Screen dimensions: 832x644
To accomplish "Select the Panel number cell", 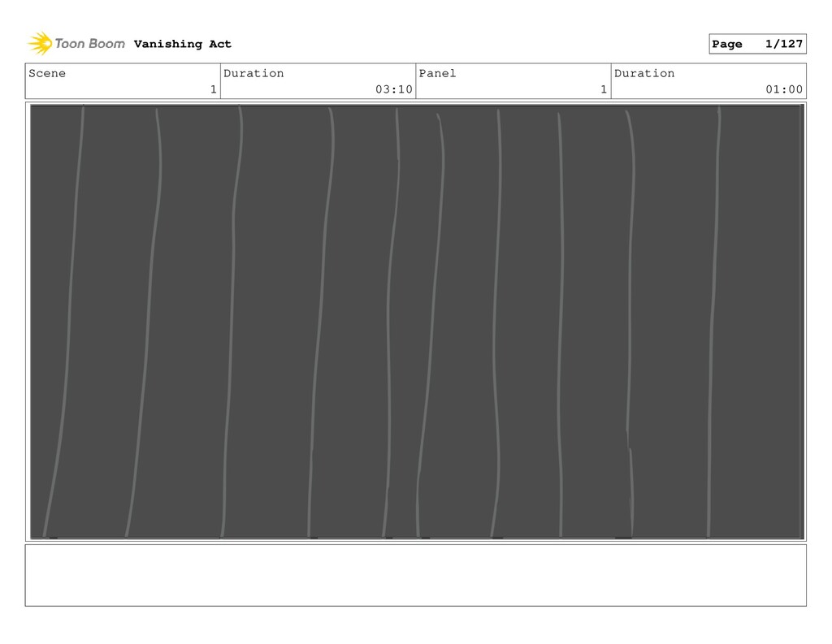I will (x=513, y=81).
